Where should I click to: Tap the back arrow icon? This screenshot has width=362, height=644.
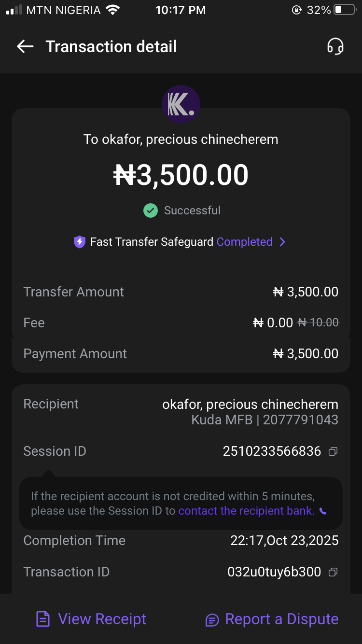coord(25,46)
